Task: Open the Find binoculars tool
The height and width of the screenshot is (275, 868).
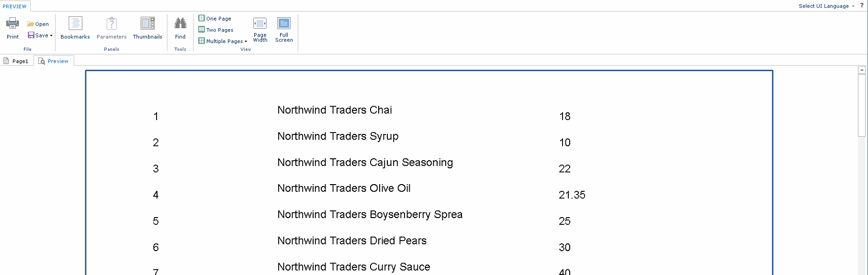Action: coord(180,23)
